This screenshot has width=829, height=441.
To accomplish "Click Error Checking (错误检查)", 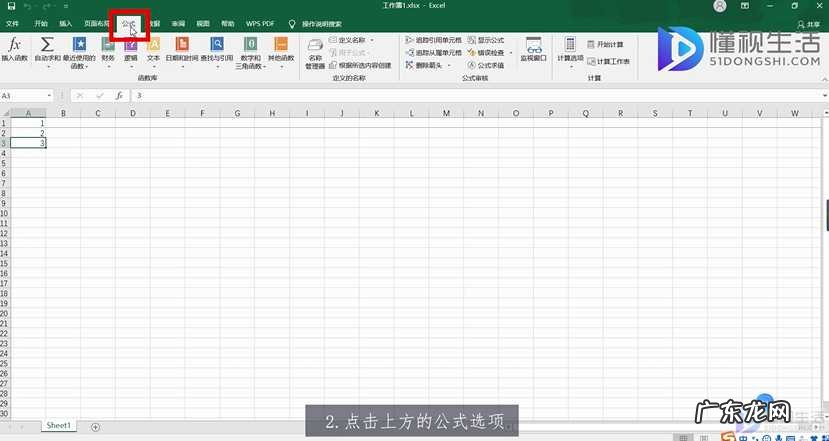I will point(486,53).
